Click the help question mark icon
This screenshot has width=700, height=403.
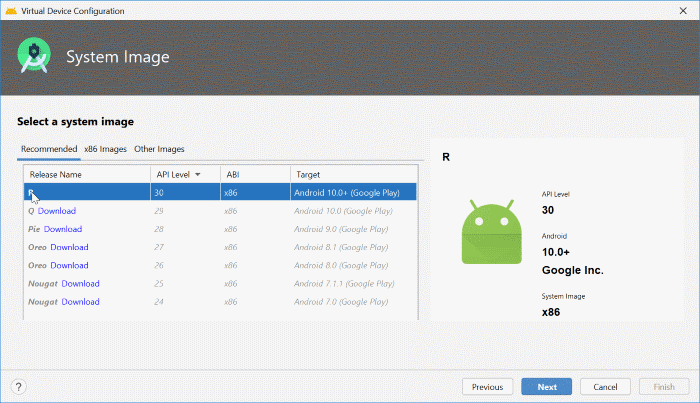click(19, 386)
